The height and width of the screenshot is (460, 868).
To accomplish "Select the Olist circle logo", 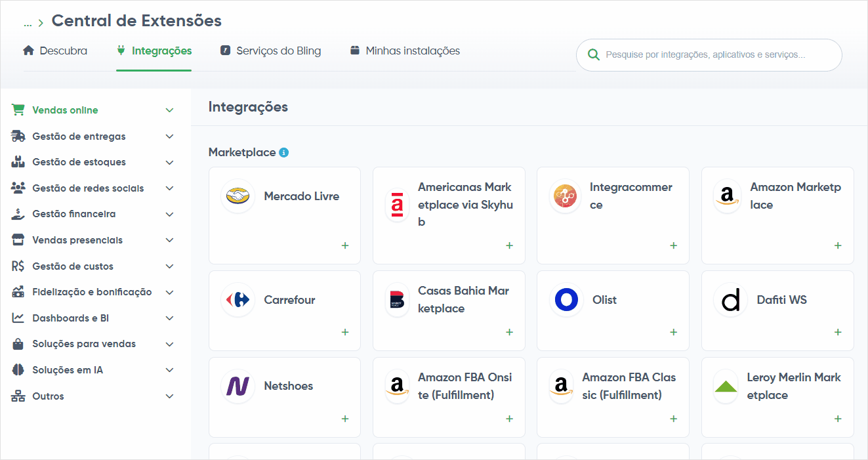I will [566, 300].
